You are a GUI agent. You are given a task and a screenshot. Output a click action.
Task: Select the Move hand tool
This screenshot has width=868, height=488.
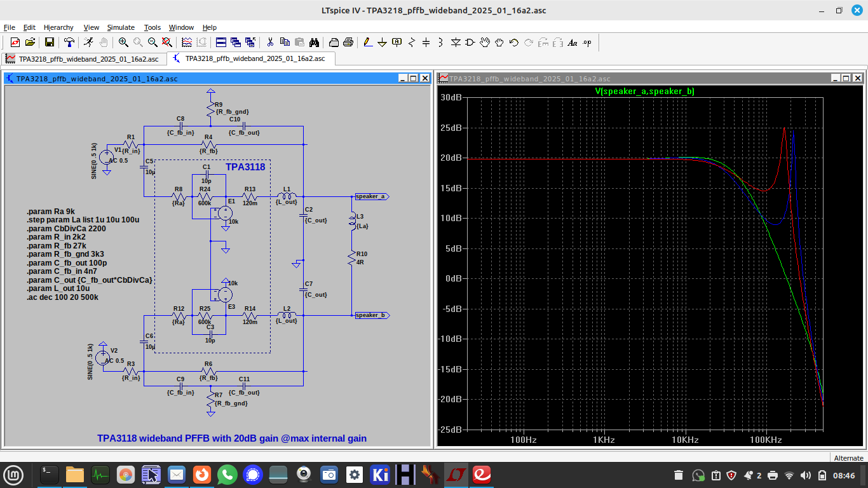click(485, 43)
